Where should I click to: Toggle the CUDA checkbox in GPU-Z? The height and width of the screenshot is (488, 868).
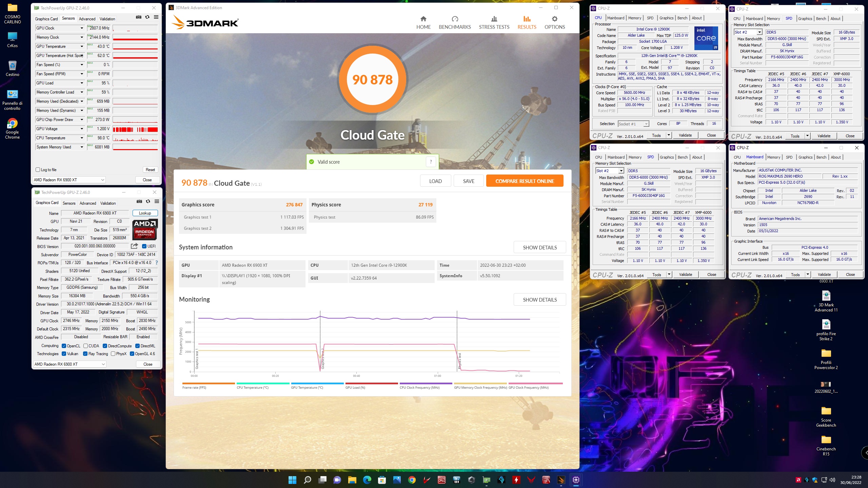pos(86,346)
